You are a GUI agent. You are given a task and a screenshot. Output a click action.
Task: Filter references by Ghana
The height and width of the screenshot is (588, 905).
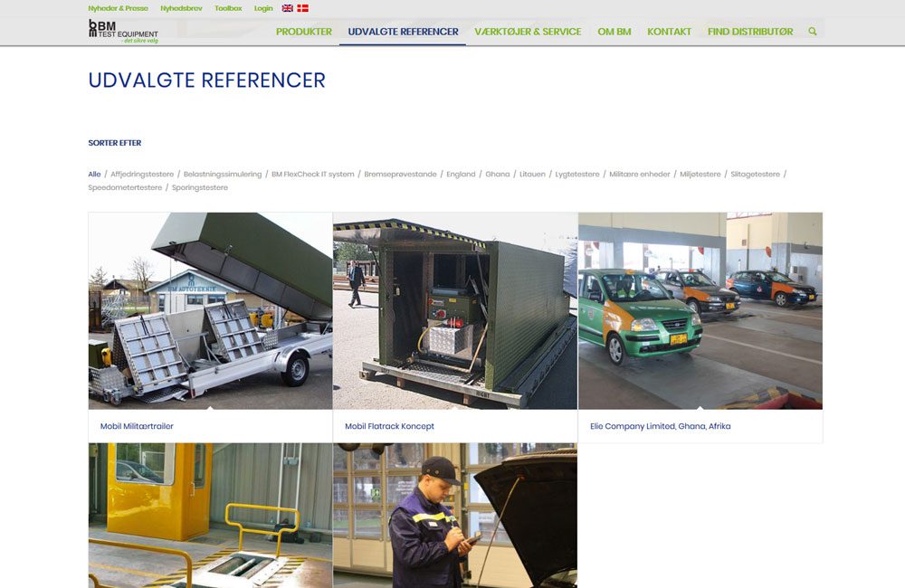[x=498, y=174]
